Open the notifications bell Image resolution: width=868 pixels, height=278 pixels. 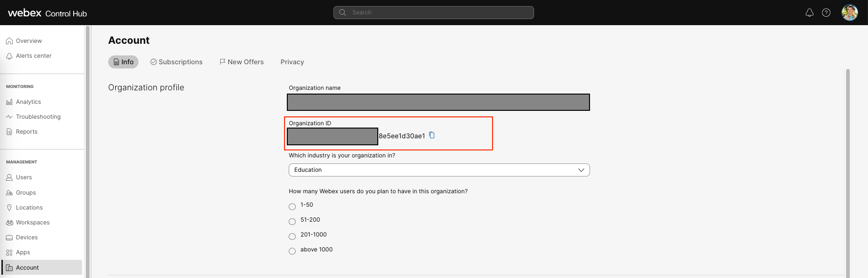coord(809,13)
